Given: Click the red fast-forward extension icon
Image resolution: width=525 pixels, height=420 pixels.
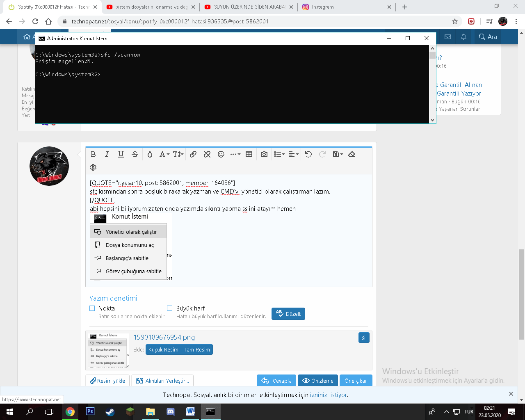Looking at the screenshot, I should (471, 21).
